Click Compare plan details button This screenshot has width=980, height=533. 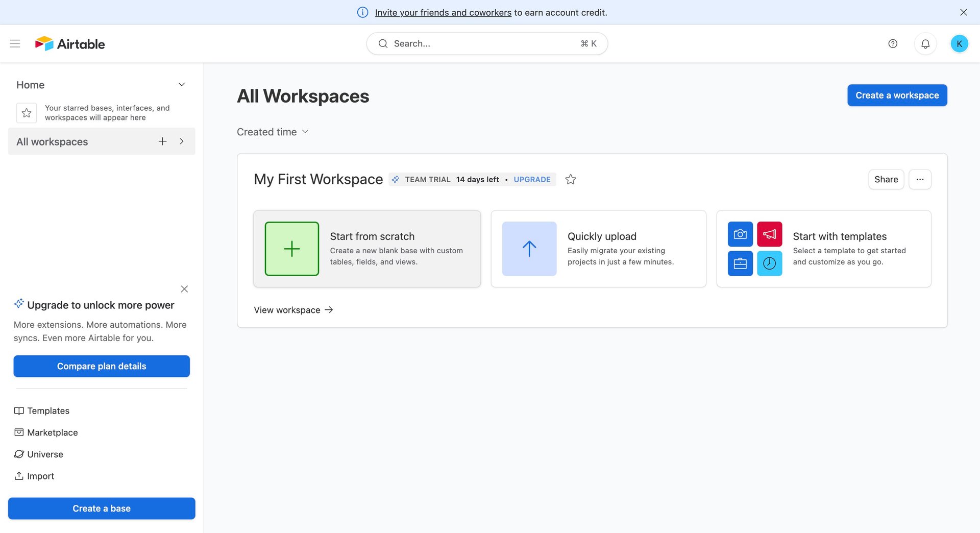[102, 366]
